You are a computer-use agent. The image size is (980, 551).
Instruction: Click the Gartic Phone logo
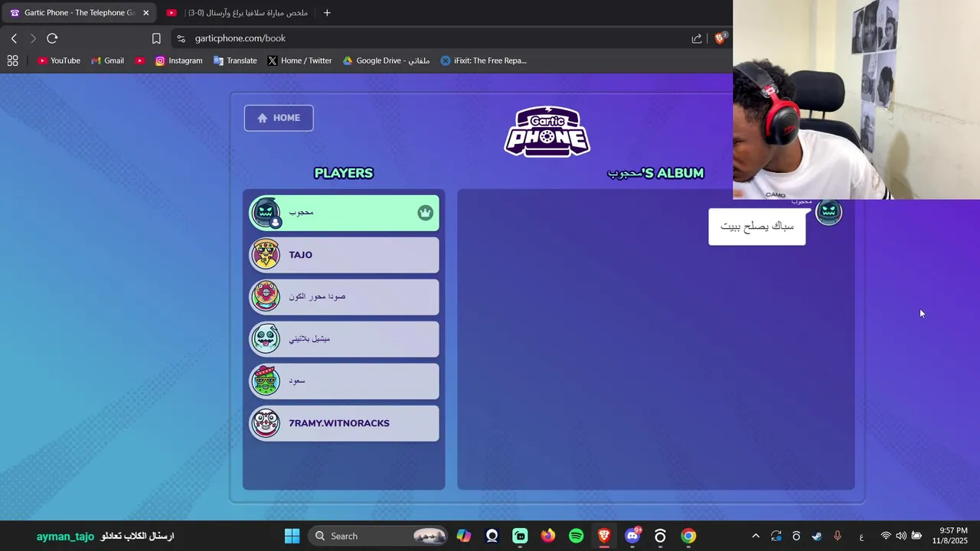[547, 132]
